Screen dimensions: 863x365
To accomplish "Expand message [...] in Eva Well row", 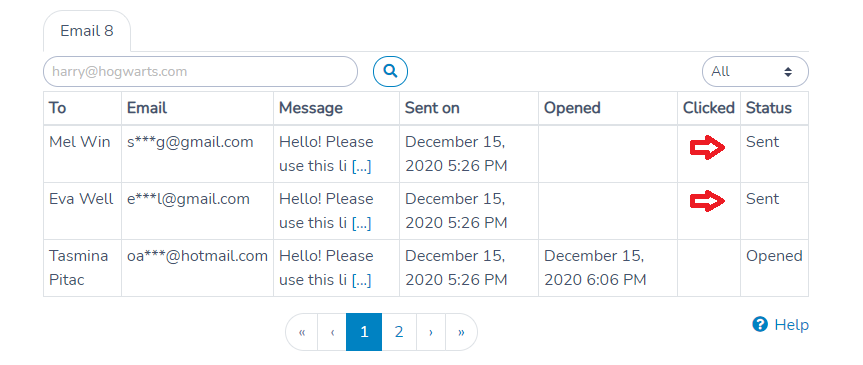I will point(362,223).
